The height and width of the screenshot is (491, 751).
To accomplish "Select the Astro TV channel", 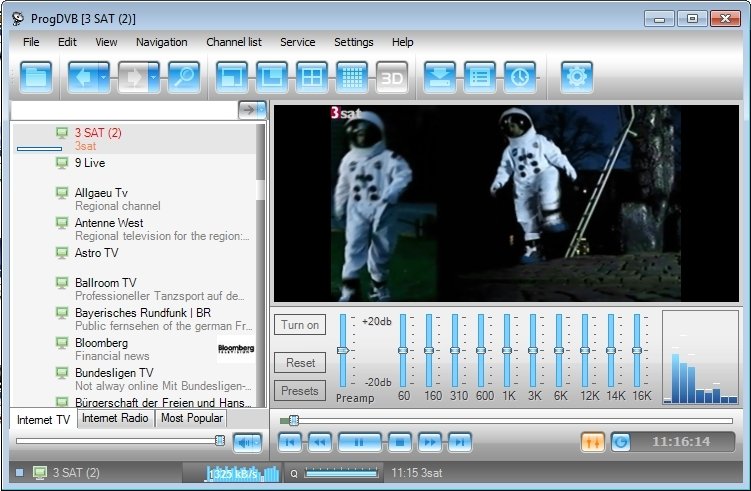I will click(135, 259).
